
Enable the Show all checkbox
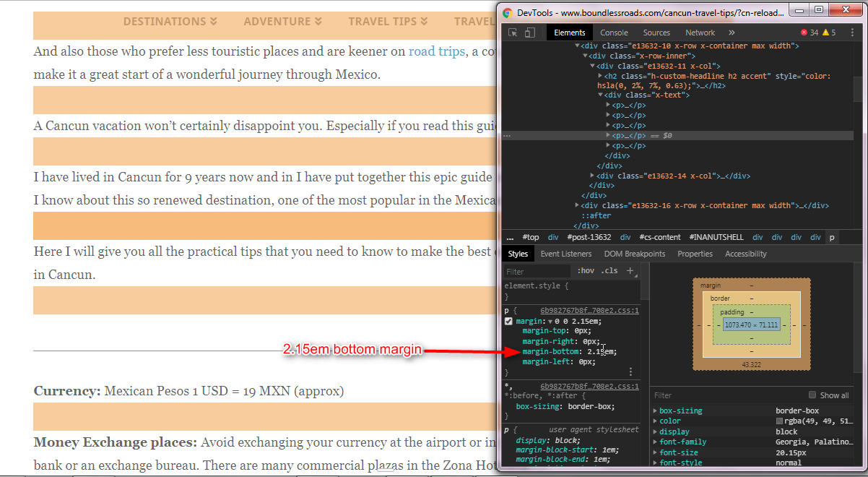click(812, 395)
